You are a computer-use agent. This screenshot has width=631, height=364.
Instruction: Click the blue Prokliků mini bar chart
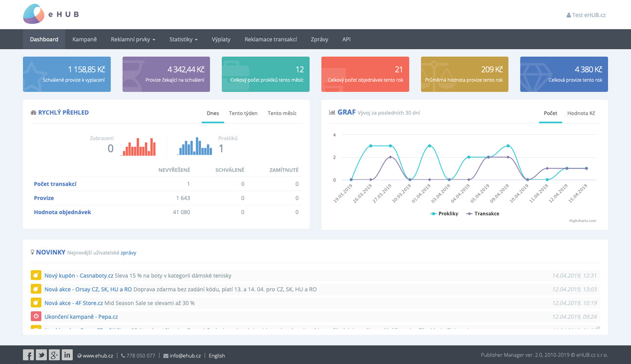tap(195, 146)
